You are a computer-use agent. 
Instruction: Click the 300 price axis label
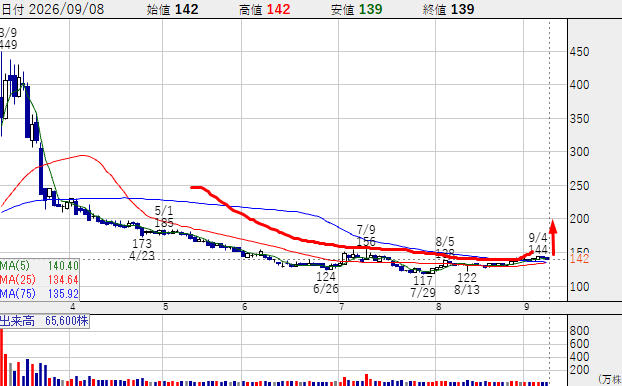tap(580, 152)
